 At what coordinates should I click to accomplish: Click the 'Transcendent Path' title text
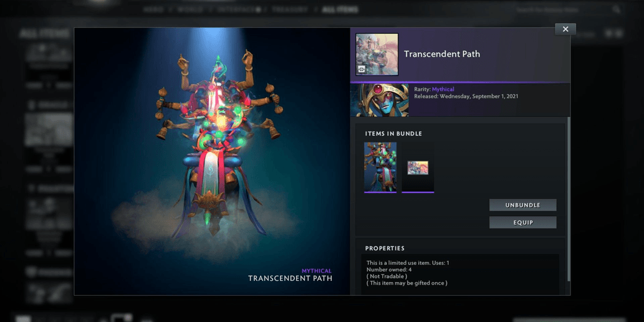[x=442, y=54]
